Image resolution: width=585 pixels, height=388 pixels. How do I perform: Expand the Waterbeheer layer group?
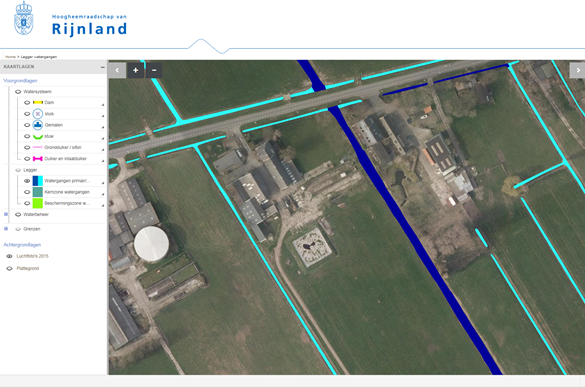point(6,214)
